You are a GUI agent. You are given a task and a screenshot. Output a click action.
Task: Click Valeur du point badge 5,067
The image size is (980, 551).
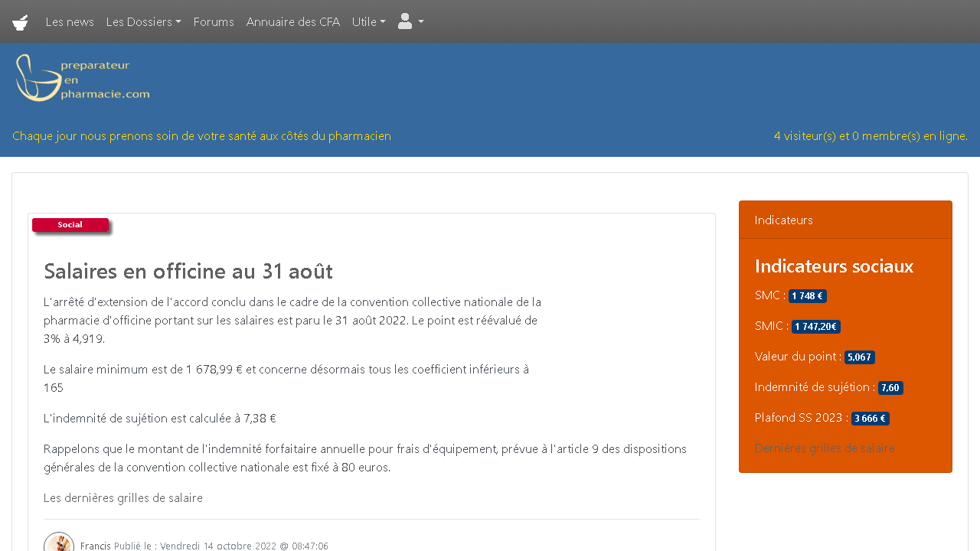860,357
